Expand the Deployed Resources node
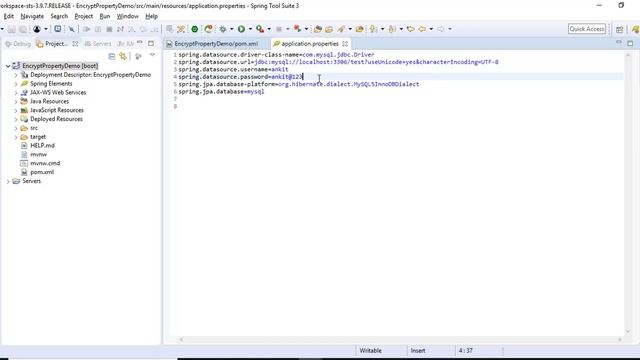Screen dimensions: 640x360 point(16,119)
